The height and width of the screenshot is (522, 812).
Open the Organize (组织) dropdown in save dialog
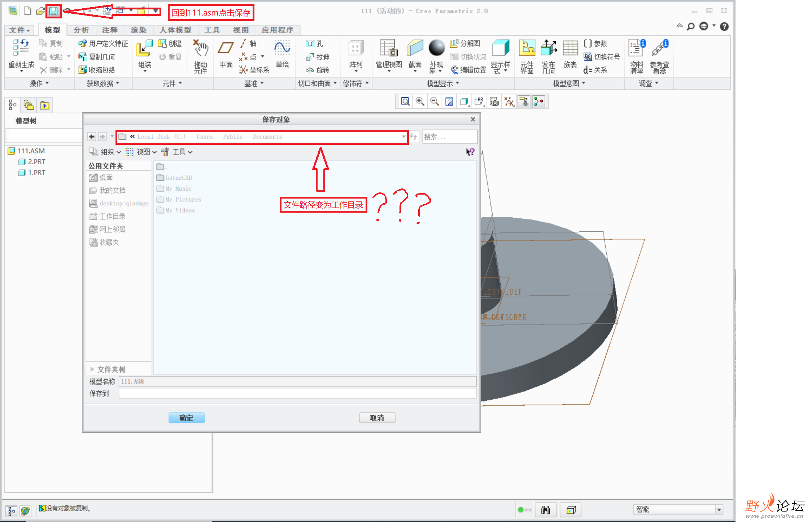(105, 152)
